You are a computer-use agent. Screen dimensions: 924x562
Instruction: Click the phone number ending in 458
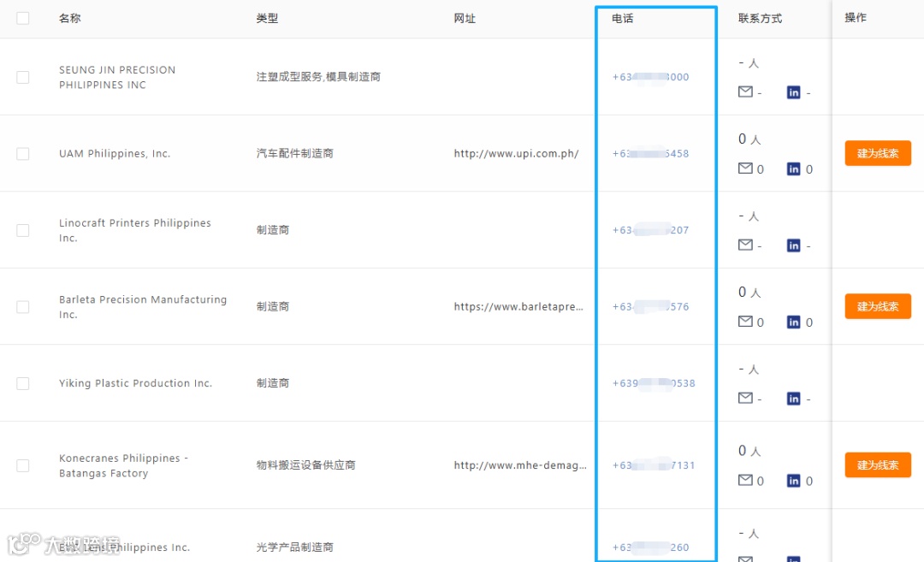pyautogui.click(x=650, y=154)
